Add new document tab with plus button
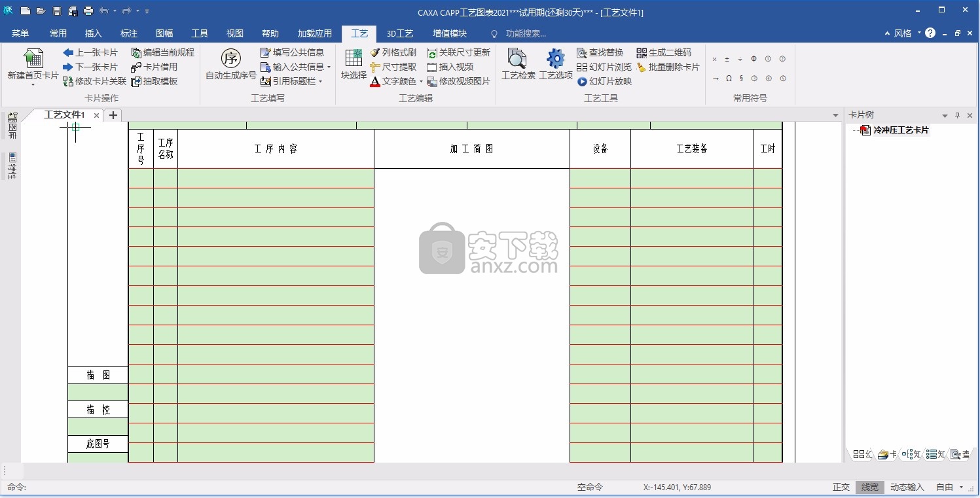Screen dimensions: 980x498 113,115
